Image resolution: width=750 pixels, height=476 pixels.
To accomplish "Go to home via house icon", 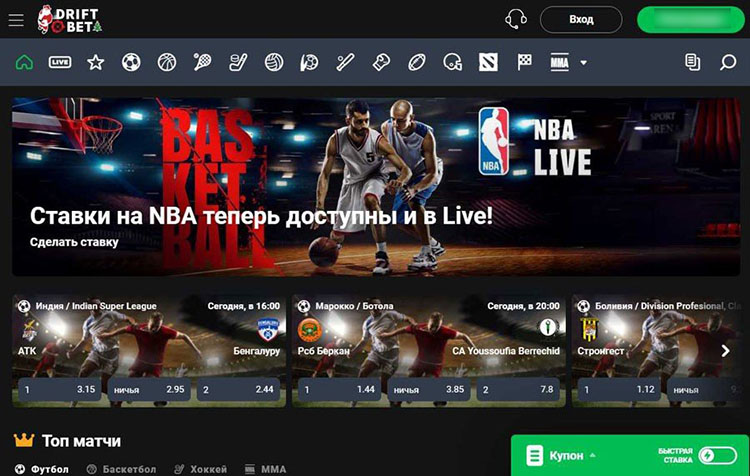I will click(24, 62).
